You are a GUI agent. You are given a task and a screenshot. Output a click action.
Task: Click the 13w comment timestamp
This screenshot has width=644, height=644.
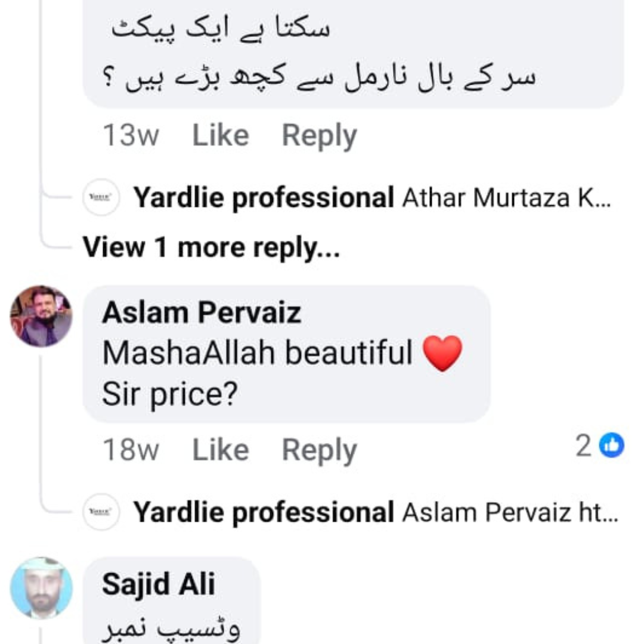coord(131,135)
